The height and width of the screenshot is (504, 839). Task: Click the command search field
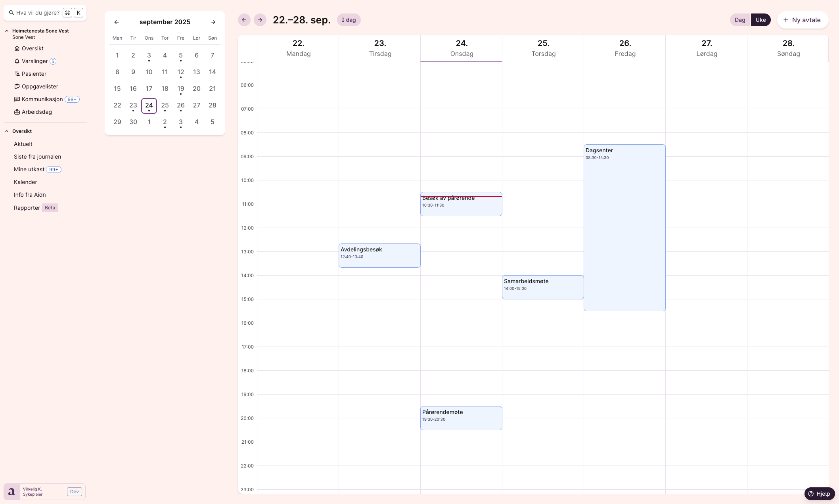(38, 13)
